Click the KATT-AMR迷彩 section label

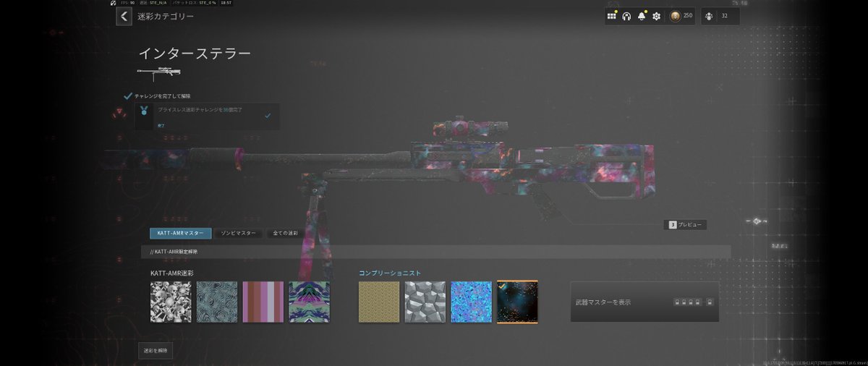tap(172, 273)
